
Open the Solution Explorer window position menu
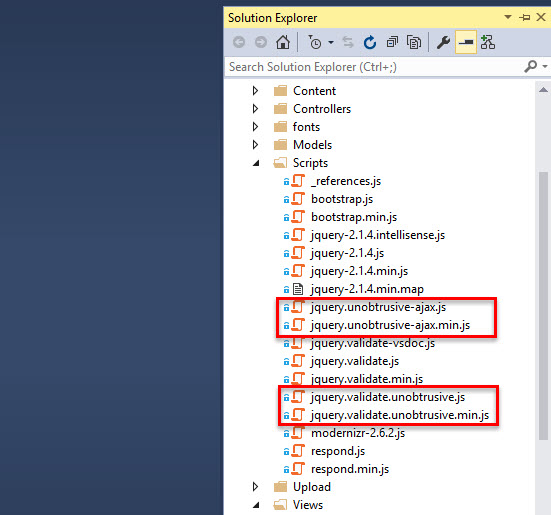pyautogui.click(x=508, y=17)
